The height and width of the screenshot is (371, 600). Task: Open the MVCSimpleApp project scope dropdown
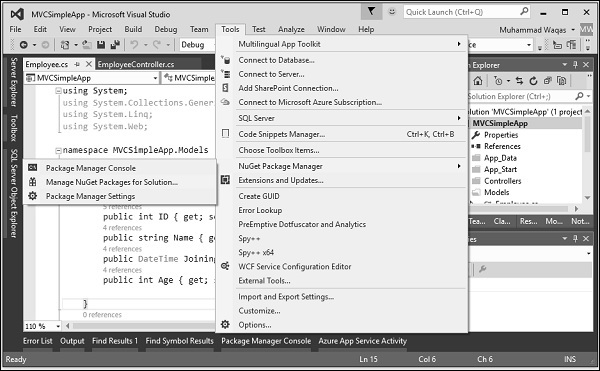tap(91, 78)
